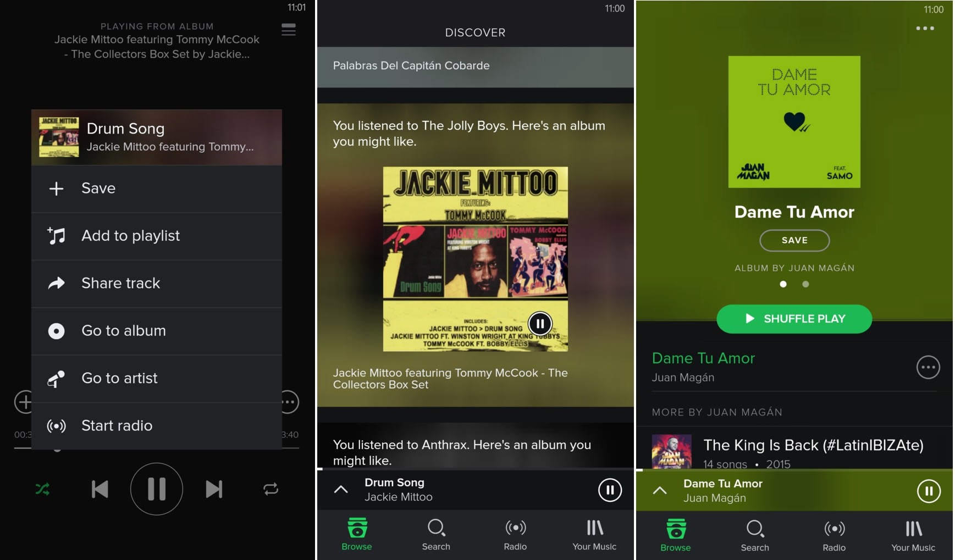Open Drum Song album thumbnail in menu header

click(59, 137)
